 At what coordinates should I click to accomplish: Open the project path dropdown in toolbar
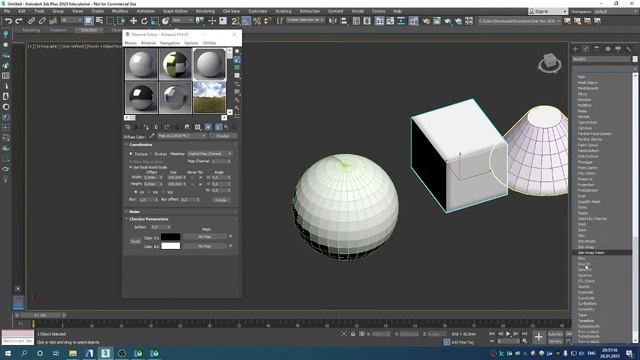520,21
